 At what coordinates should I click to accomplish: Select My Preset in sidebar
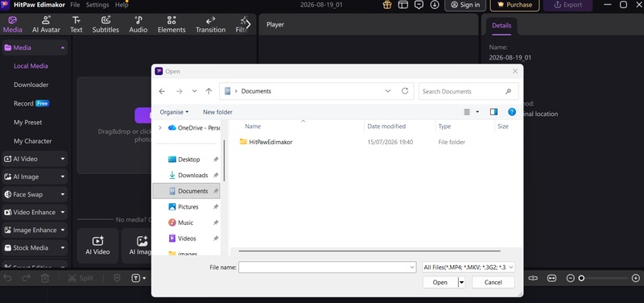click(x=28, y=122)
